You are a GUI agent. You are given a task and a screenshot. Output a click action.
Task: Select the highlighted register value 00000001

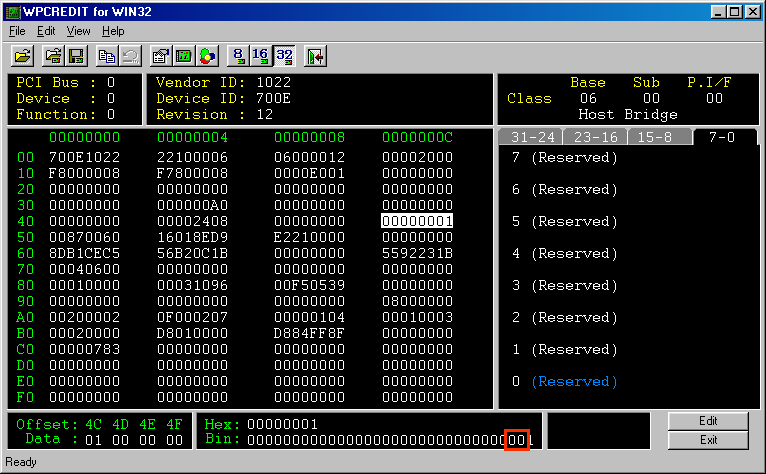tap(417, 221)
